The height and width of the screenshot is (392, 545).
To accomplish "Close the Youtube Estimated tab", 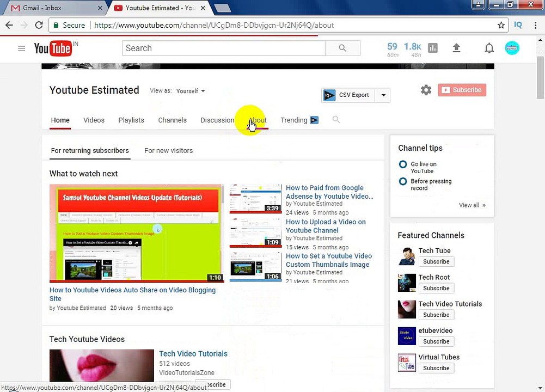I will point(203,8).
